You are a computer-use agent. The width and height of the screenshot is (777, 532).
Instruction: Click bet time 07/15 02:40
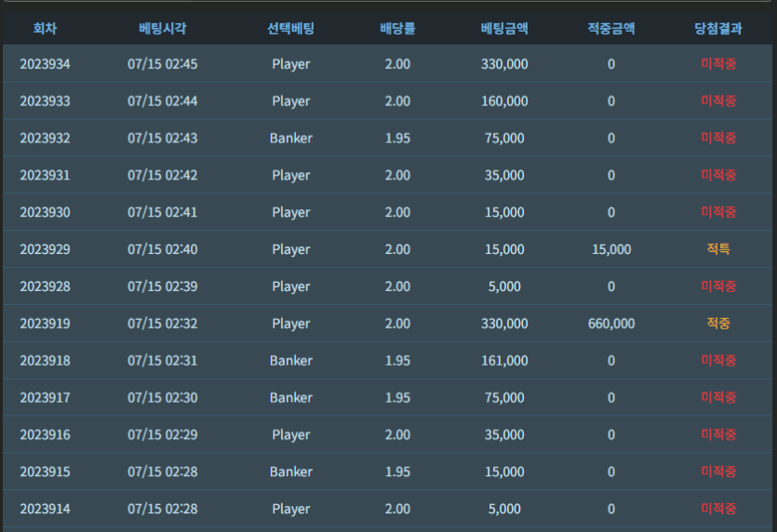coord(163,249)
